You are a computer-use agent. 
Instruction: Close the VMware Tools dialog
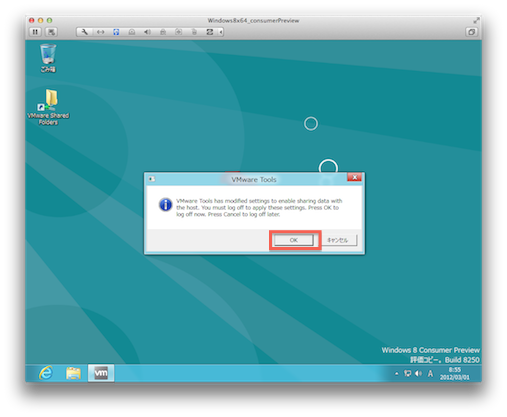[354, 177]
